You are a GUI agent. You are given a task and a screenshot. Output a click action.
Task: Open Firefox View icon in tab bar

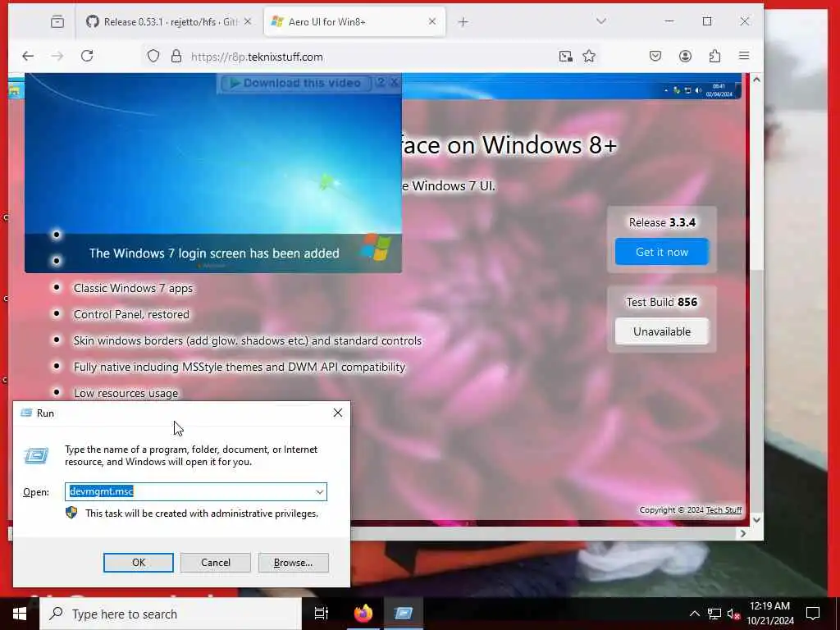pyautogui.click(x=57, y=22)
